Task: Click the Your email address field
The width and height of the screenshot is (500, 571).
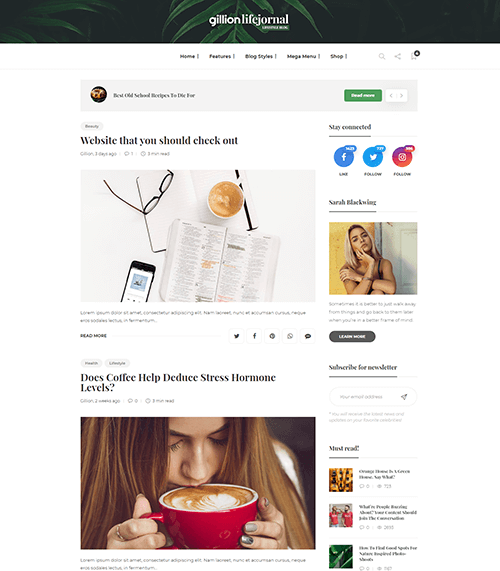Action: pyautogui.click(x=366, y=397)
